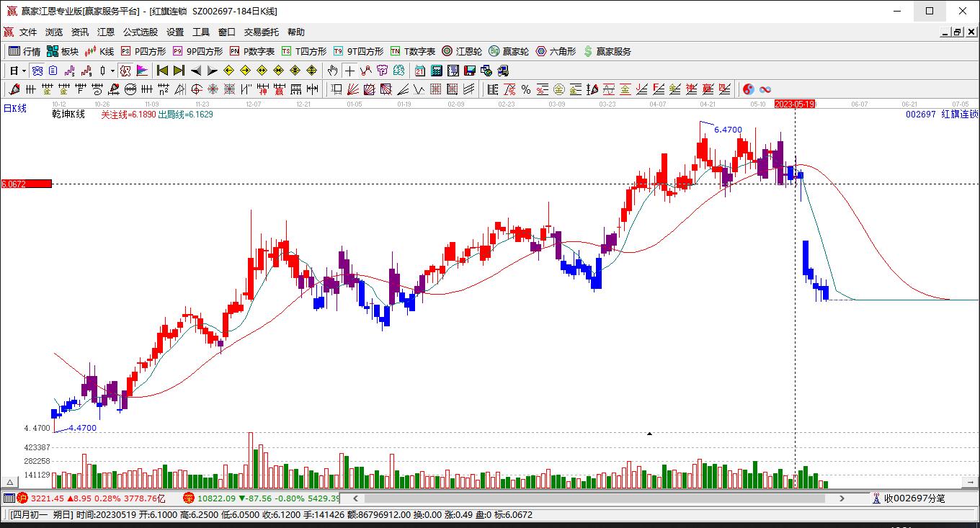Open the calculator icon
Screen dimensions: 980x528
[437, 71]
